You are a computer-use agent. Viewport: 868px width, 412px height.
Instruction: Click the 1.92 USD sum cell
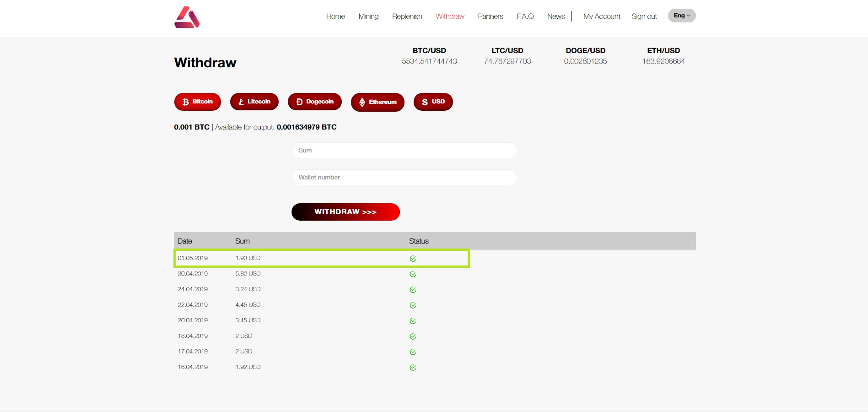point(248,367)
